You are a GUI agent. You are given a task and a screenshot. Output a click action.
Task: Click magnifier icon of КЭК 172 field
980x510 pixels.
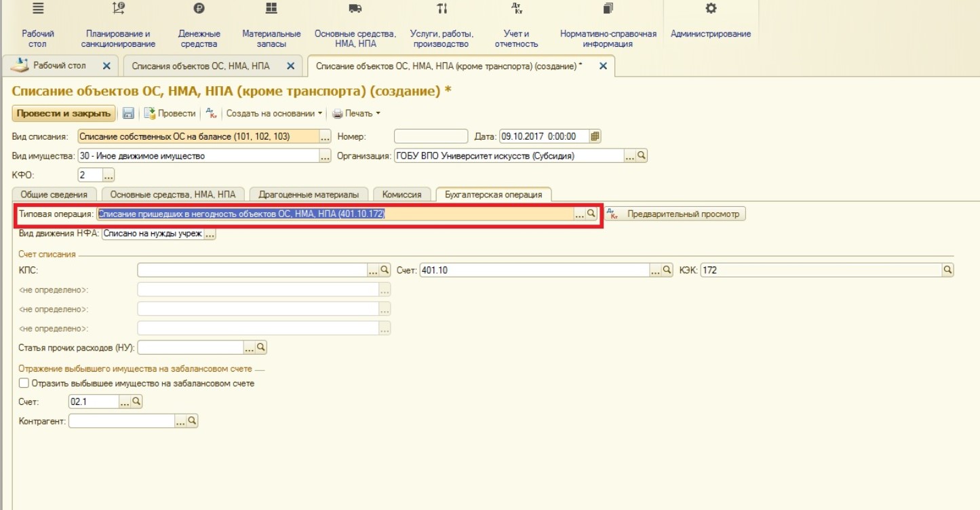coord(948,270)
